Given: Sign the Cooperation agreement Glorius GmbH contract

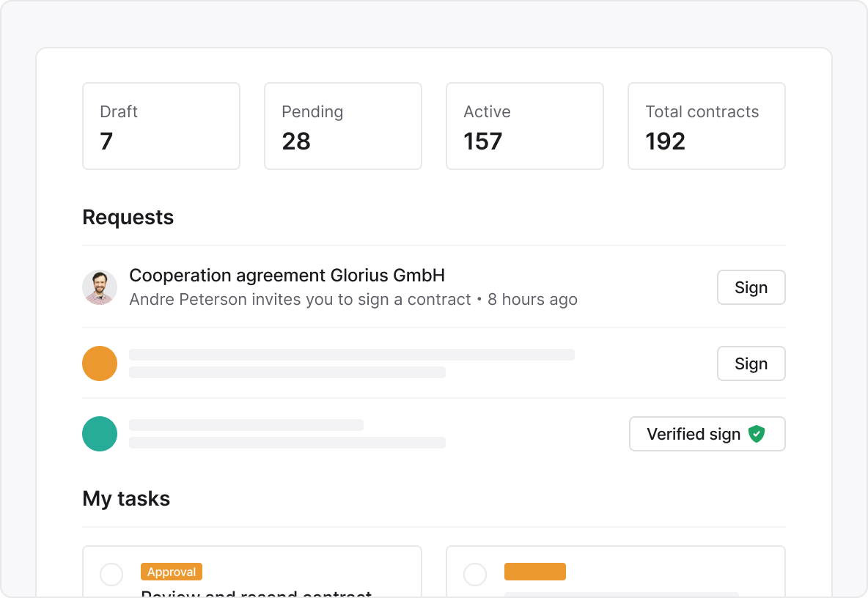Looking at the screenshot, I should tap(751, 287).
